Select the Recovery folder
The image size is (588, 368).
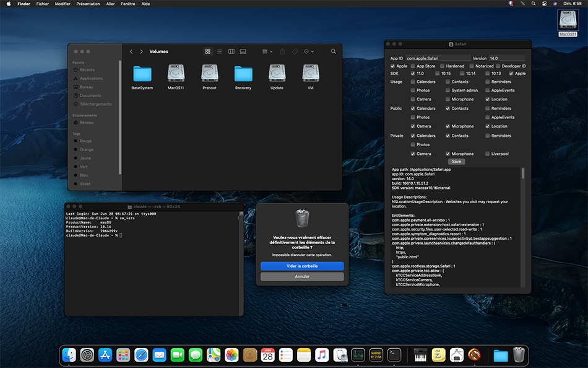243,77
